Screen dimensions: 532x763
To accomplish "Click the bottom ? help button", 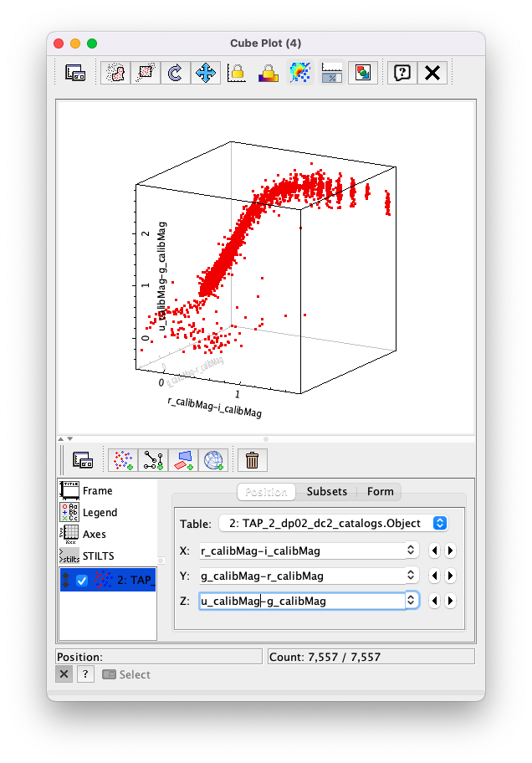I will [x=85, y=674].
